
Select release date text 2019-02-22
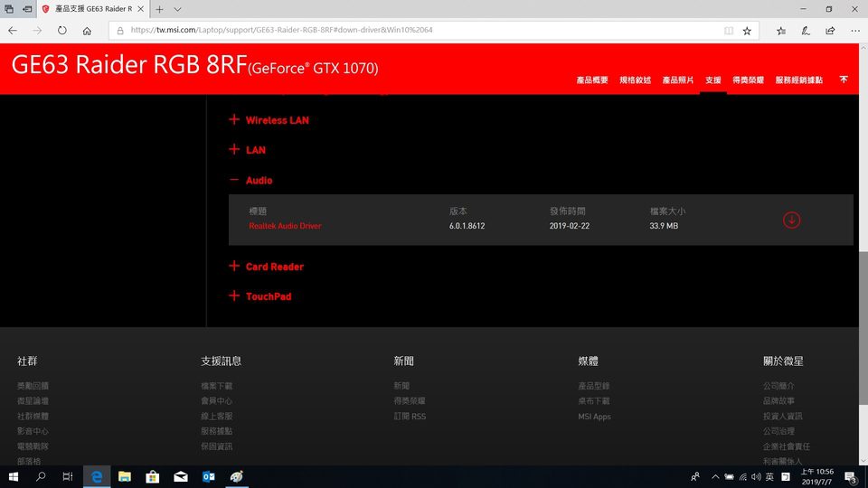coord(569,226)
